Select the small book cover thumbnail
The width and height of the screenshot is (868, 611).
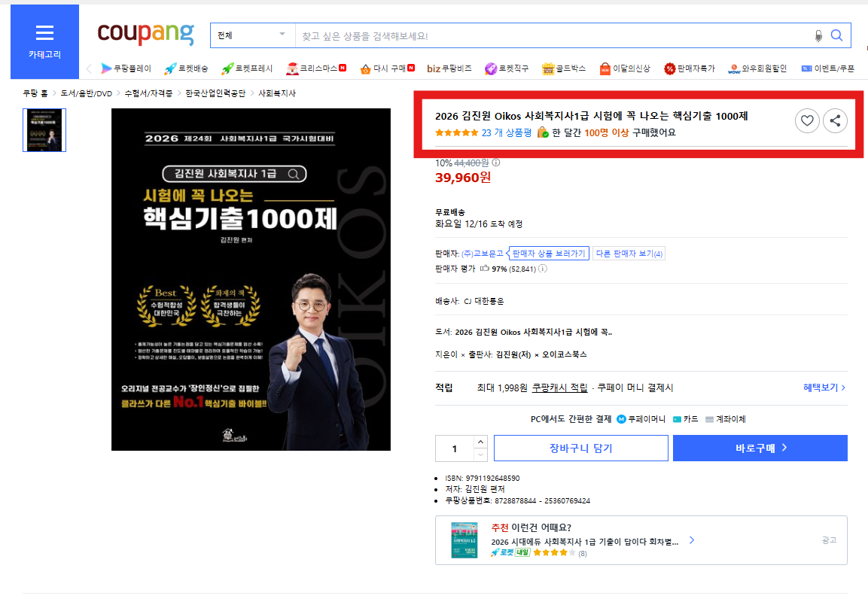click(x=44, y=130)
